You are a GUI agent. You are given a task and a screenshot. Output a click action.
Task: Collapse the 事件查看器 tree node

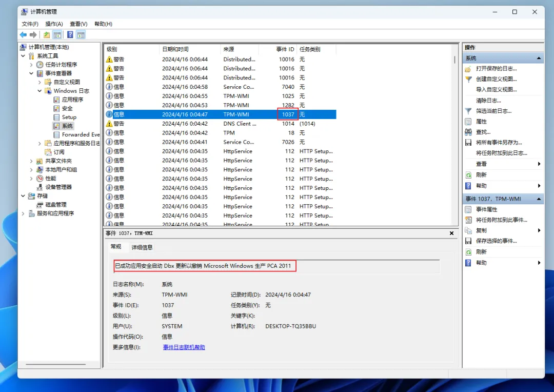point(31,73)
